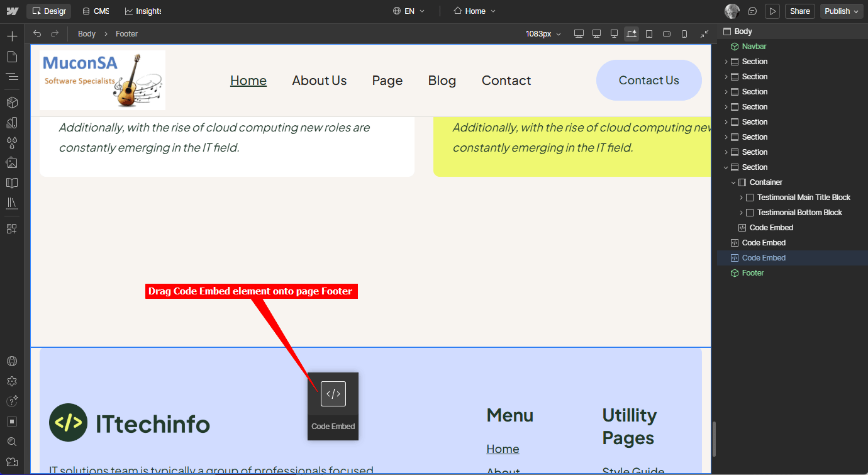Open the Video tutorials camera icon
868x475 pixels.
[12, 462]
